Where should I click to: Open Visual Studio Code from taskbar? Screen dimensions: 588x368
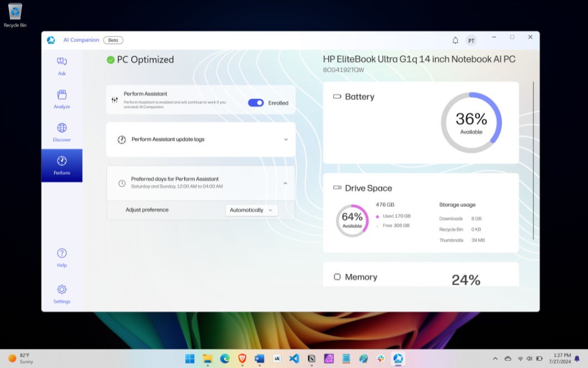[x=295, y=359]
